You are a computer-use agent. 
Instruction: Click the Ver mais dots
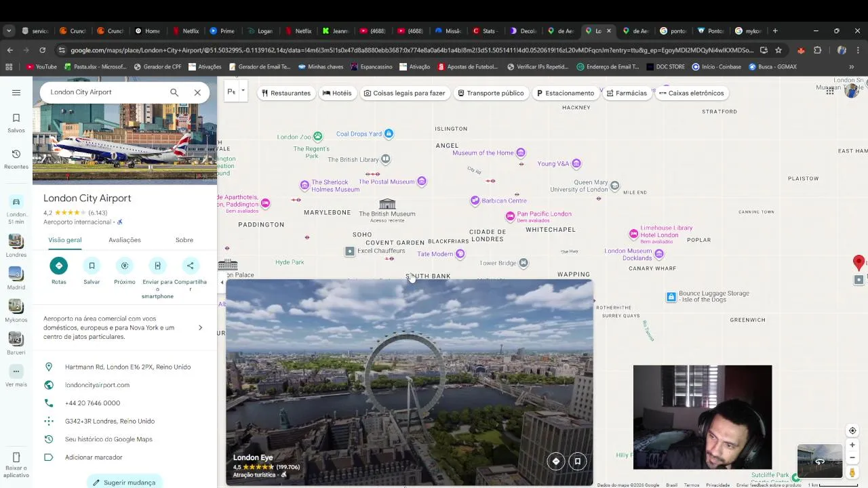point(16,371)
